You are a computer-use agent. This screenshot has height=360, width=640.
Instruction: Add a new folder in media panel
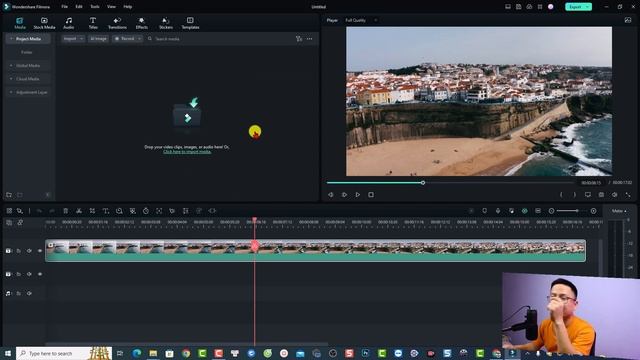pyautogui.click(x=9, y=195)
